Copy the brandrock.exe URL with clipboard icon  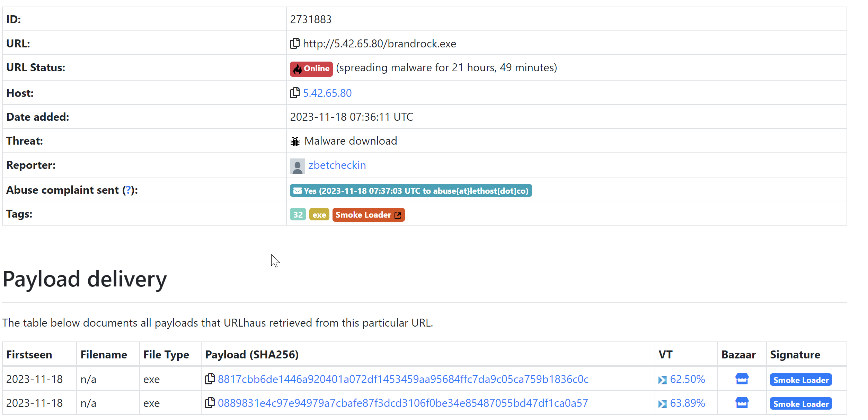(x=294, y=43)
